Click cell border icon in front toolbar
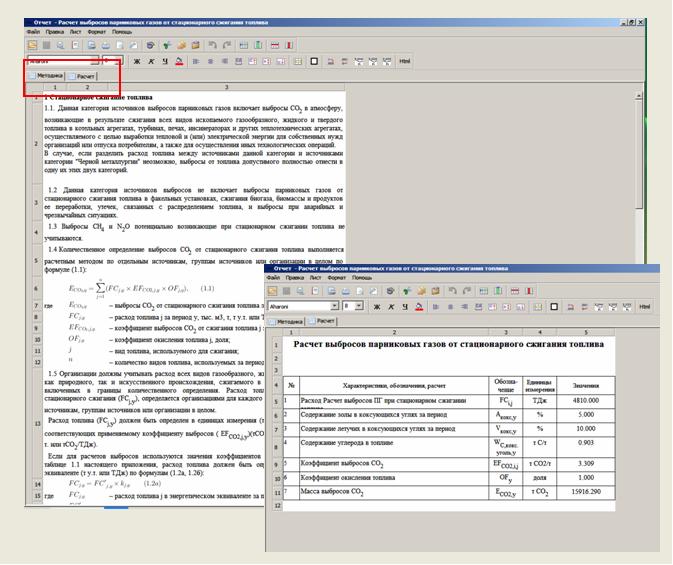The image size is (673, 565). click(x=552, y=306)
